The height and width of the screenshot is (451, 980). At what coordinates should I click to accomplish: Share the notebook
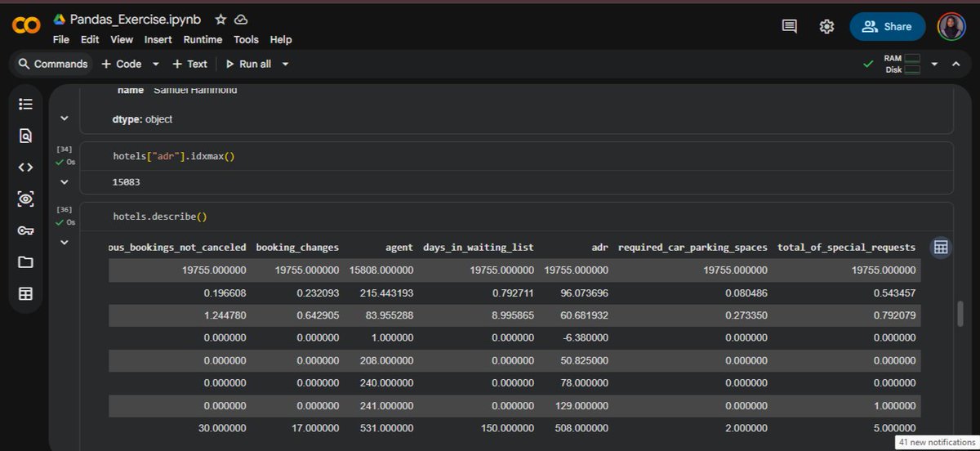(888, 26)
